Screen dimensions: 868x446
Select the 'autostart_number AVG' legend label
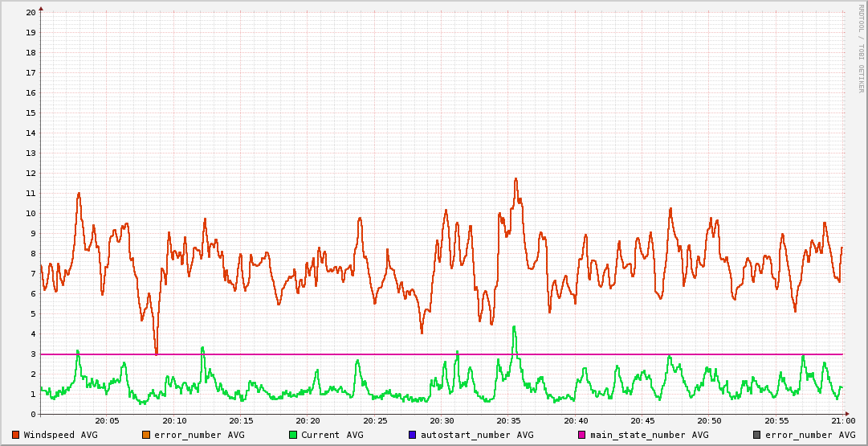477,435
